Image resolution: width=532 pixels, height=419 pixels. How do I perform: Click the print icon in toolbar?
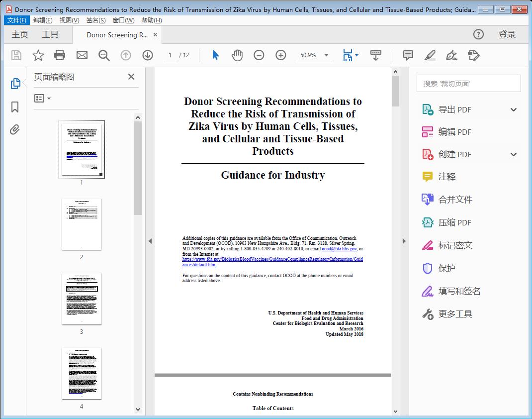click(60, 55)
